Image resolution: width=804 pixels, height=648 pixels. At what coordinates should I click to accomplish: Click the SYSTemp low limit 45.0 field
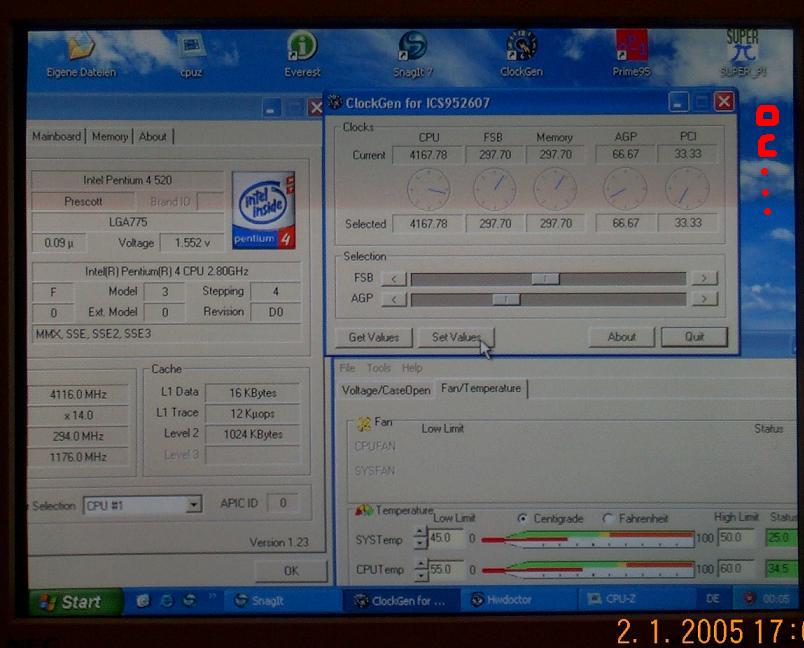pyautogui.click(x=444, y=538)
